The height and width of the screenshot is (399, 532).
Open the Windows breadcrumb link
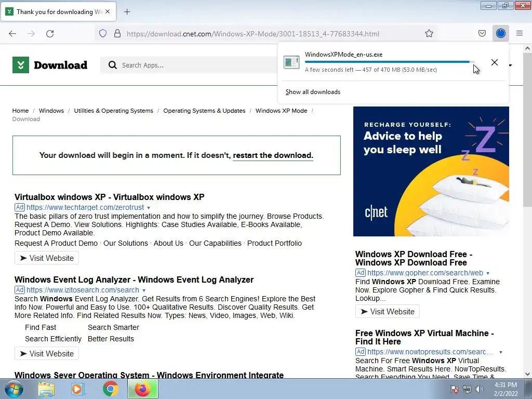51,111
